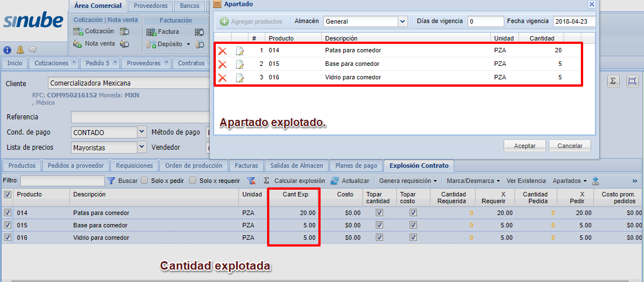Click the sigma totals icon
This screenshot has height=282, width=644.
pos(614,81)
